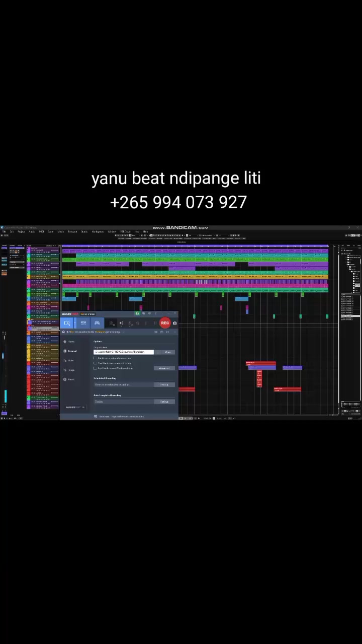Take a screenshot with the camera icon

pyautogui.click(x=174, y=323)
